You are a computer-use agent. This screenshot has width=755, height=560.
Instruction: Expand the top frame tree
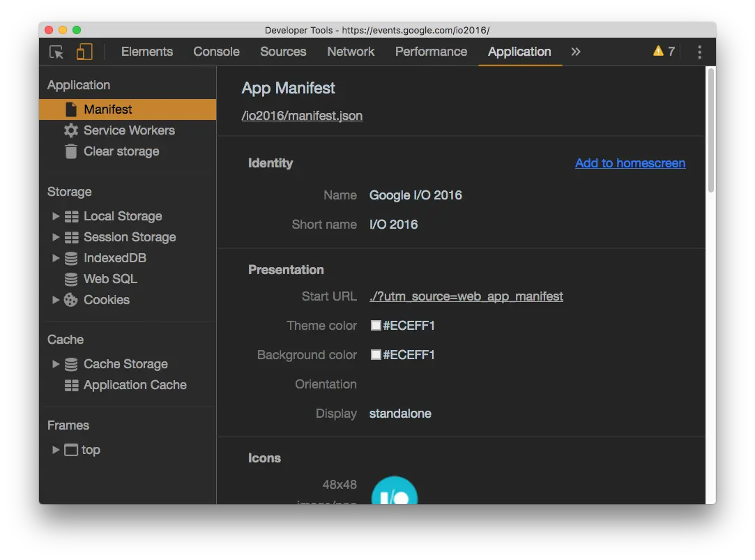[55, 450]
